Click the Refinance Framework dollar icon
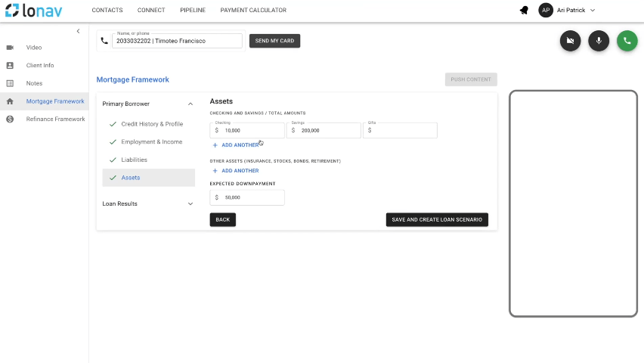The image size is (644, 363). tap(10, 119)
